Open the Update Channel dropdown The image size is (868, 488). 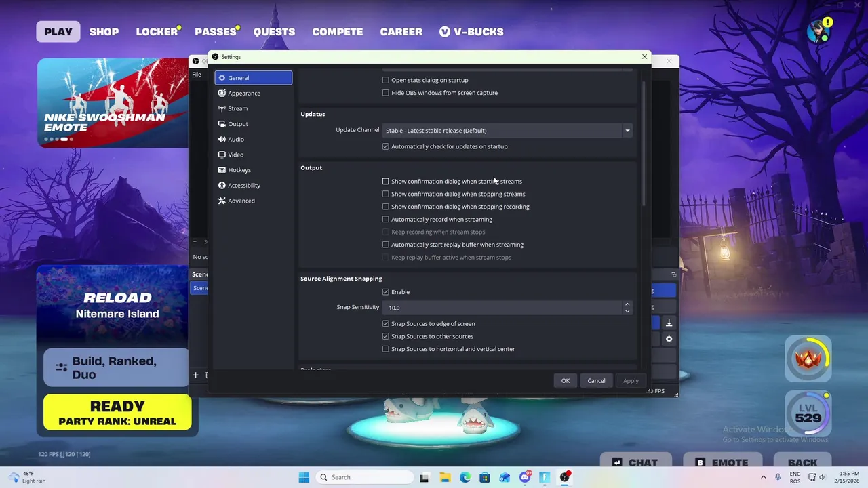click(507, 131)
